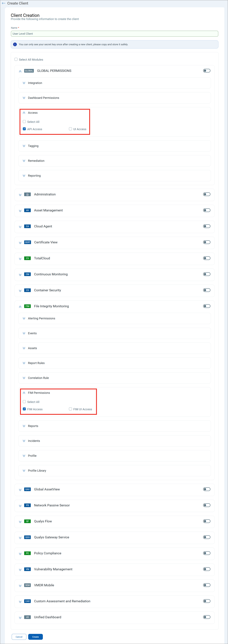The width and height of the screenshot is (228, 644).
Task: Expand the Container Security module chevron
Action: click(20, 291)
